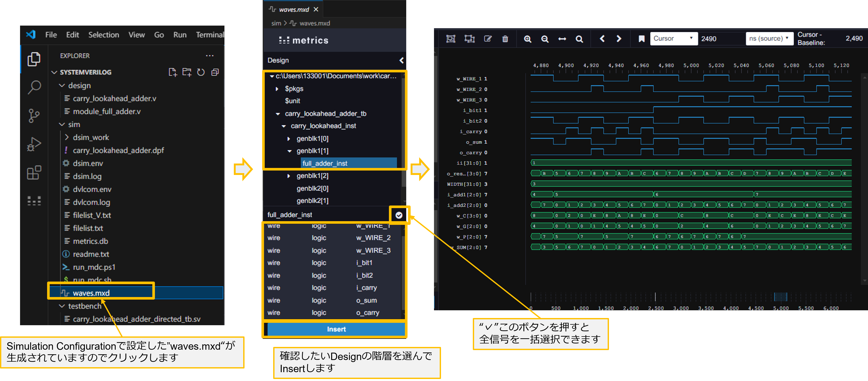Collapse the SYSTEMVERILOG root folder
This screenshot has width=868, height=381.
[x=54, y=72]
